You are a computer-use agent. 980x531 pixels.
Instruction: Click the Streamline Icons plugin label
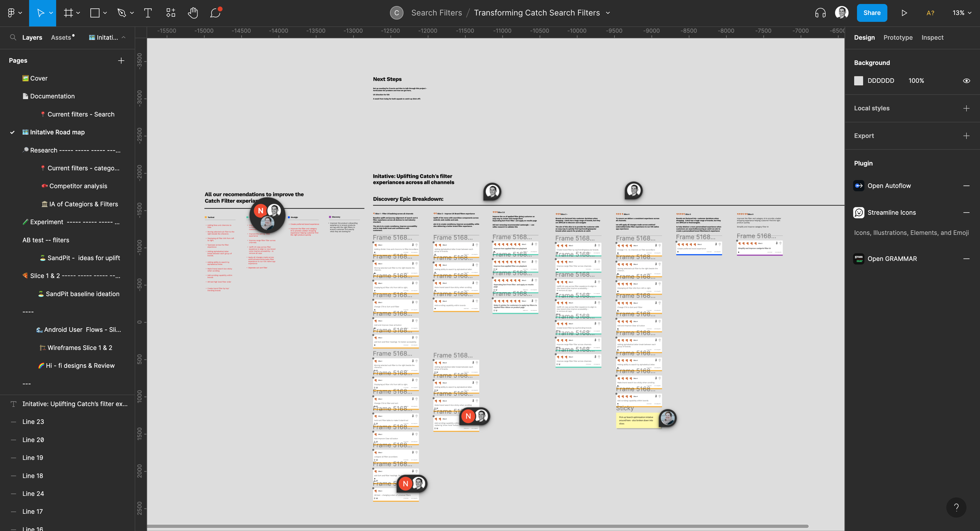coord(891,212)
